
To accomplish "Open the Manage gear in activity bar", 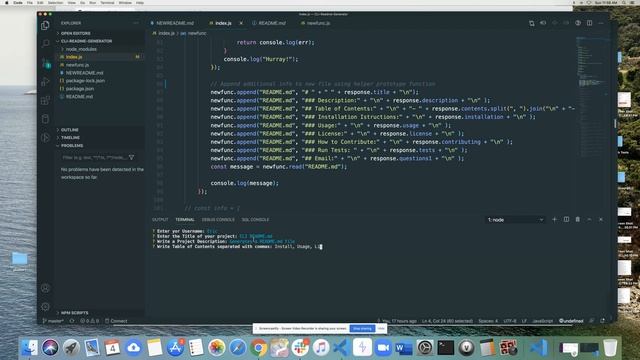I will pos(45,307).
